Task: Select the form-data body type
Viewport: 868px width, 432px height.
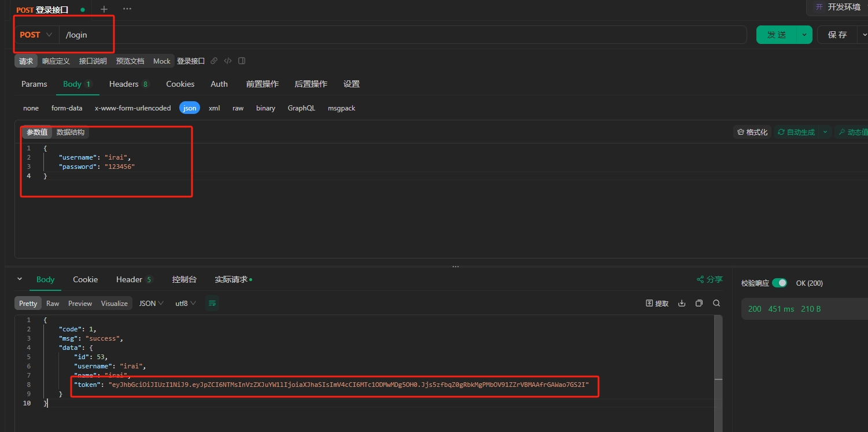Action: tap(67, 108)
